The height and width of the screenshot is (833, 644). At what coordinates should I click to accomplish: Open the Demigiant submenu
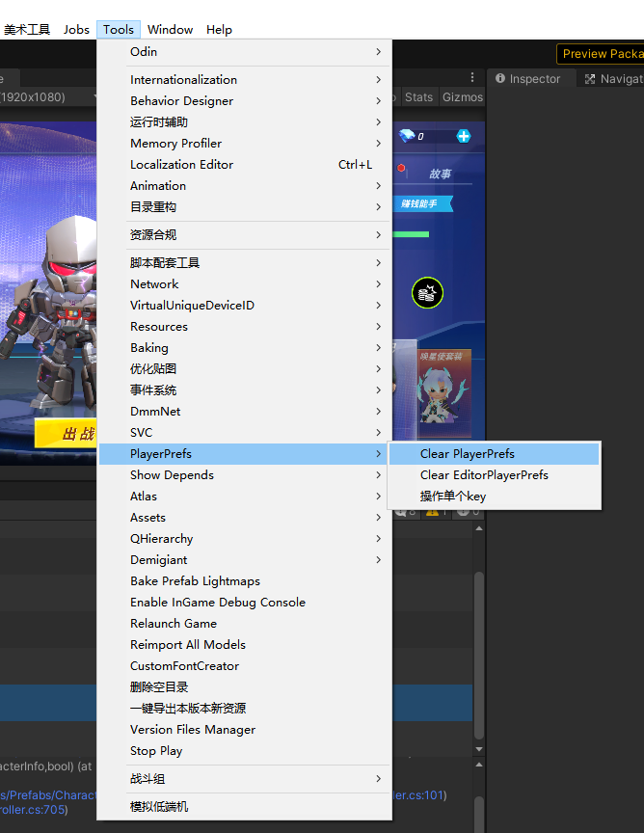click(x=245, y=560)
